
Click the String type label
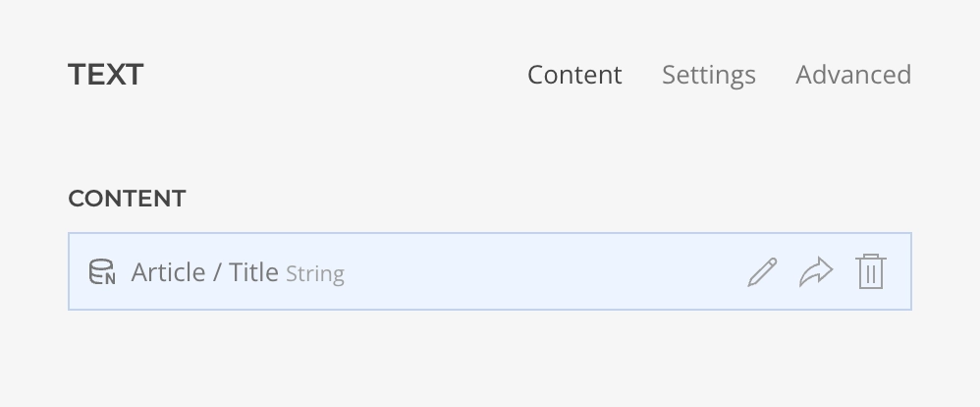pyautogui.click(x=314, y=273)
